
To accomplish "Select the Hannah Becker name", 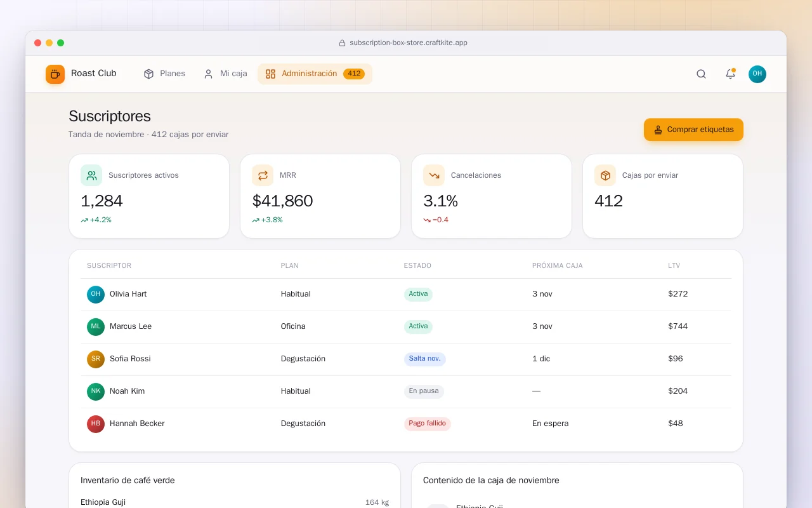I will coord(137,424).
